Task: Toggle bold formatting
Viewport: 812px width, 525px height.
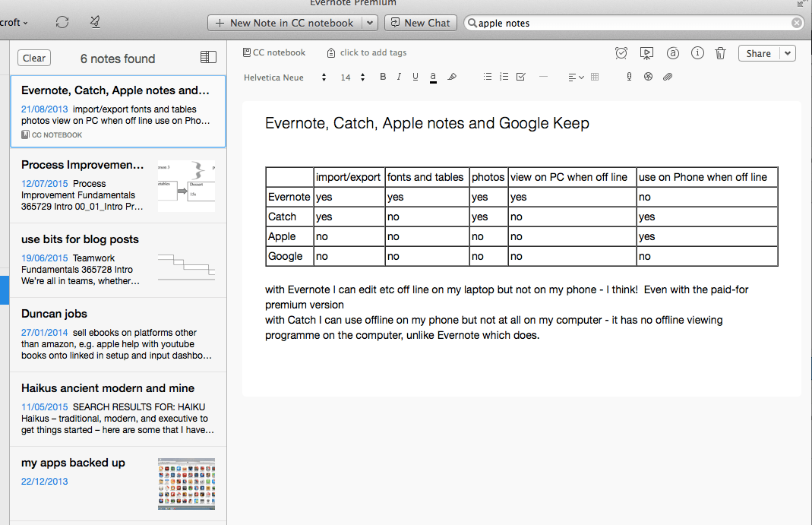Action: pyautogui.click(x=383, y=77)
